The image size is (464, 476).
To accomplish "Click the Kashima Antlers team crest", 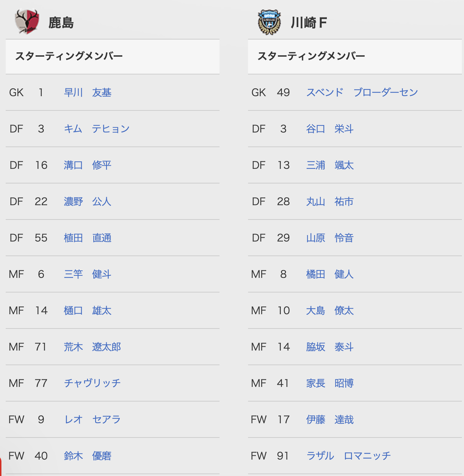I will coord(27,22).
